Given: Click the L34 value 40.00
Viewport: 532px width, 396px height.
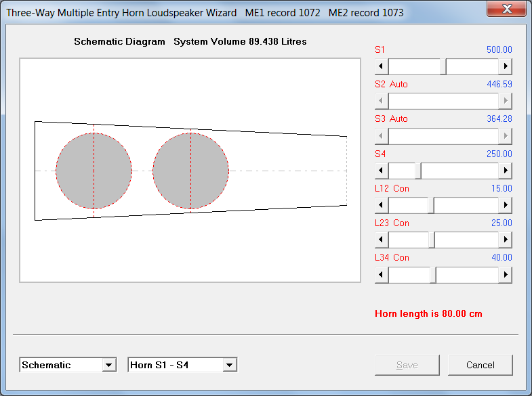Looking at the screenshot, I should (x=502, y=257).
